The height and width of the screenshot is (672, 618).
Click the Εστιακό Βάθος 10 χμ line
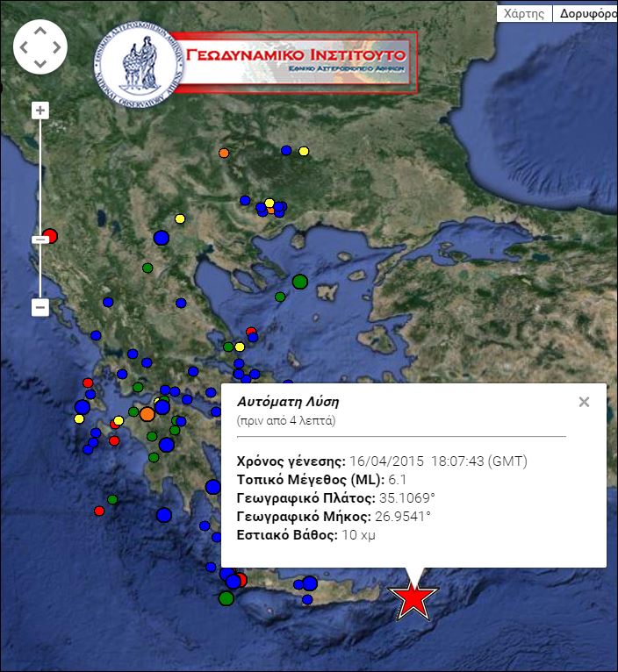pyautogui.click(x=305, y=535)
